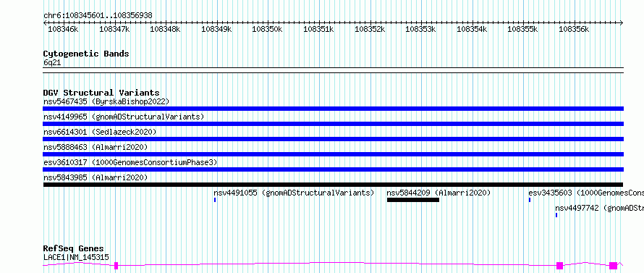Click the LACE1|NM_145315 gene label
Screen dimensions: 644x273
click(x=77, y=257)
